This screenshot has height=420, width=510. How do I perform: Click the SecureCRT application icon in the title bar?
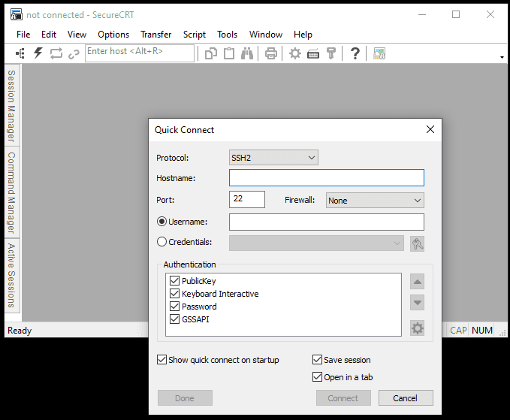[x=17, y=14]
